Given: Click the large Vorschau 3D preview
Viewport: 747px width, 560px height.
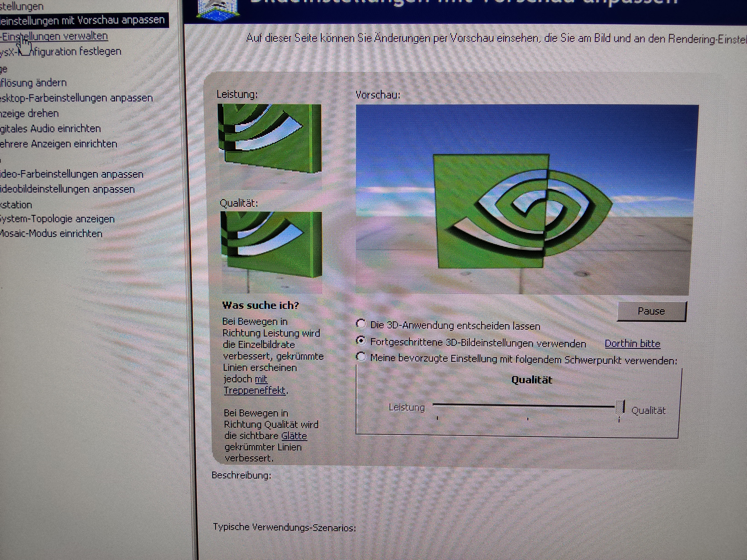Looking at the screenshot, I should 525,200.
